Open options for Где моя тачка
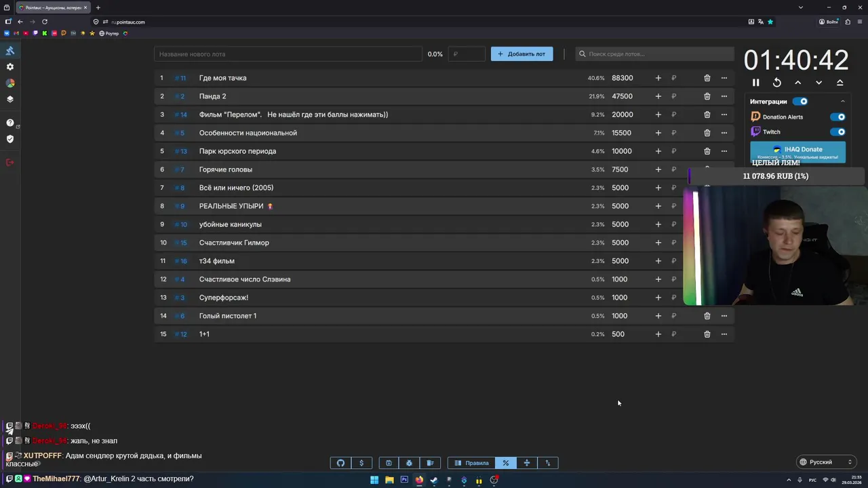The height and width of the screenshot is (488, 868). click(724, 78)
